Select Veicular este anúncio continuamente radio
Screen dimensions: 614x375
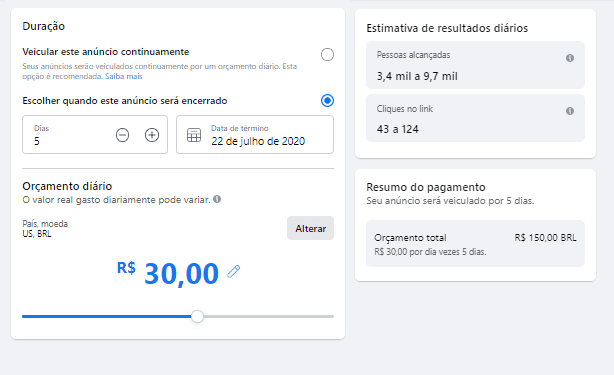pos(327,54)
